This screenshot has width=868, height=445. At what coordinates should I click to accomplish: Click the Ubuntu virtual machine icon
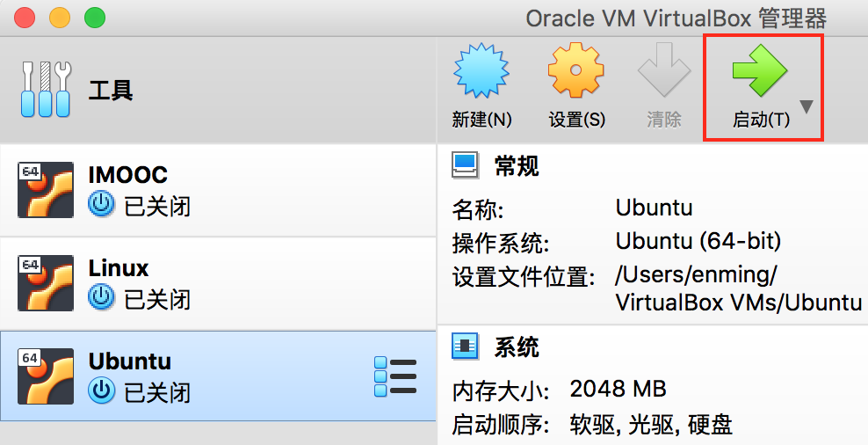46,376
